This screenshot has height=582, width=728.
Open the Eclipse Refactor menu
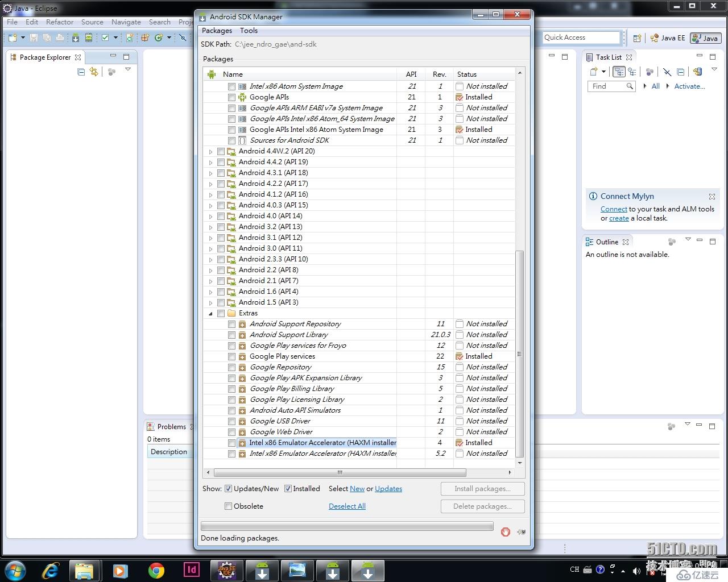[60, 22]
